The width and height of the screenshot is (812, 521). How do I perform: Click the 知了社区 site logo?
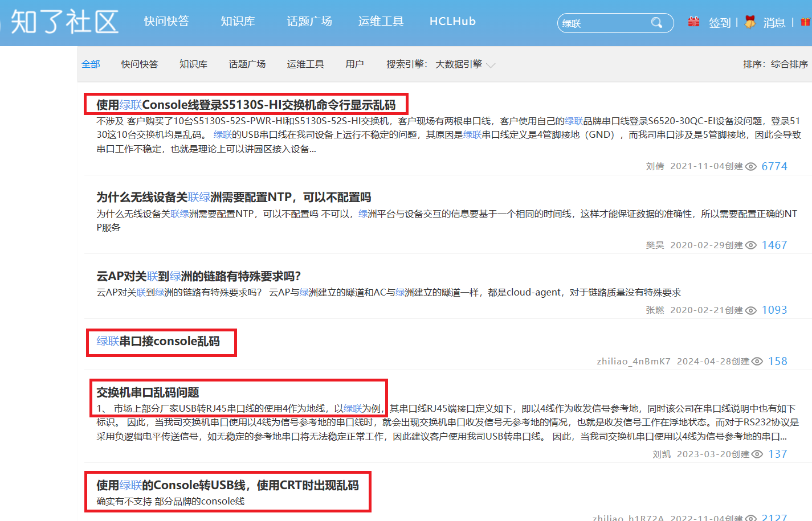[x=64, y=22]
